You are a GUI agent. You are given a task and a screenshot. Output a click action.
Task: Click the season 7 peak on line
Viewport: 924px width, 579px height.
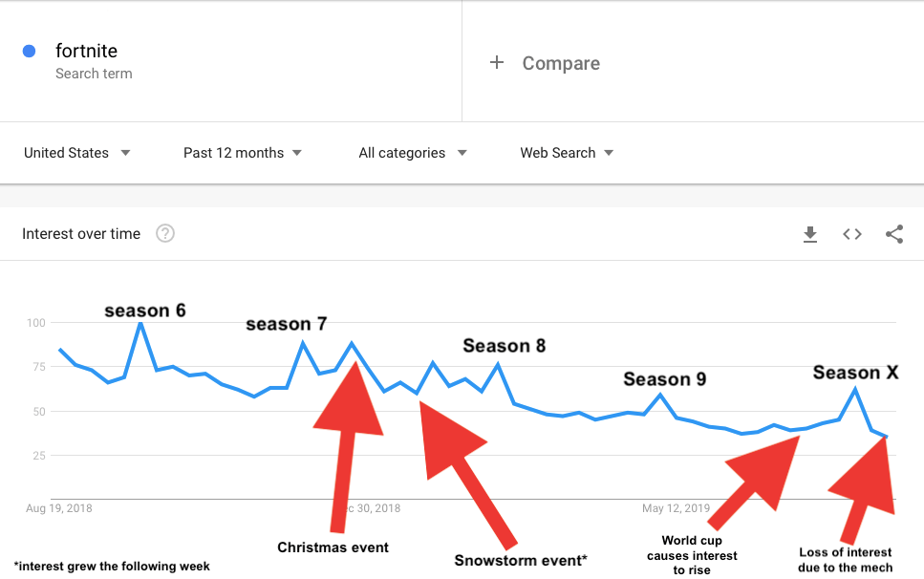click(x=303, y=342)
